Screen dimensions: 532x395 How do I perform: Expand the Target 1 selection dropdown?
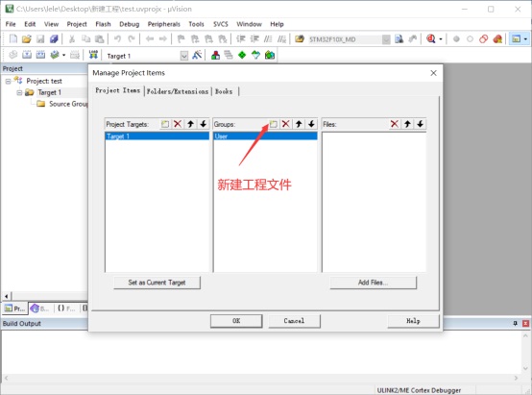click(x=183, y=56)
